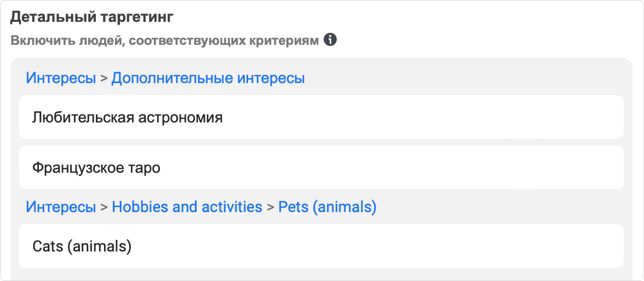Click Интересы link before Hobbies and activities
Image resolution: width=644 pixels, height=281 pixels.
click(61, 207)
